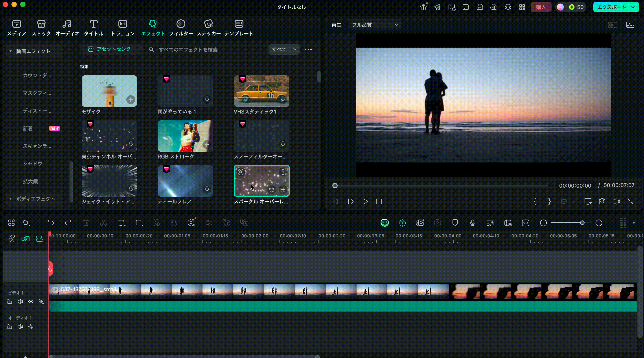644x358 pixels.
Task: Expand the Body Effects category
Action: coord(11,199)
